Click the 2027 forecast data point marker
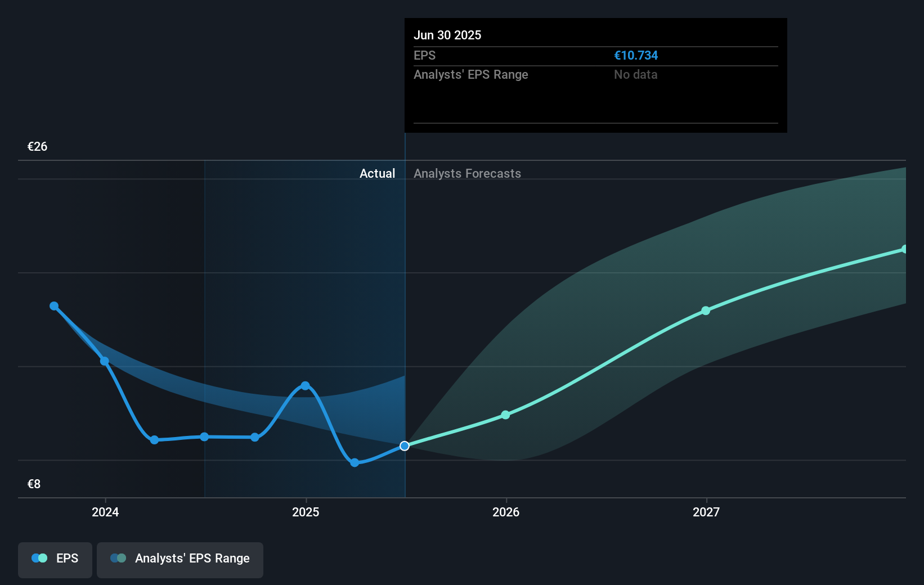This screenshot has width=924, height=585. (706, 311)
